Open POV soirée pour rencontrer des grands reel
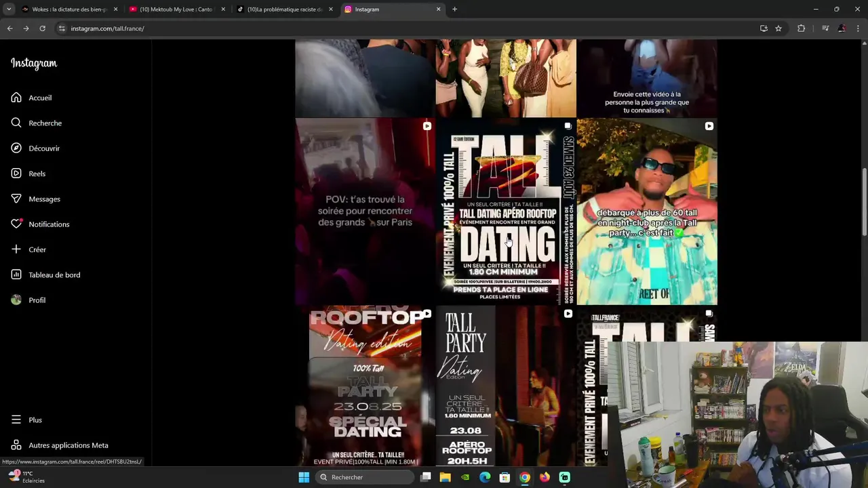 pos(365,211)
